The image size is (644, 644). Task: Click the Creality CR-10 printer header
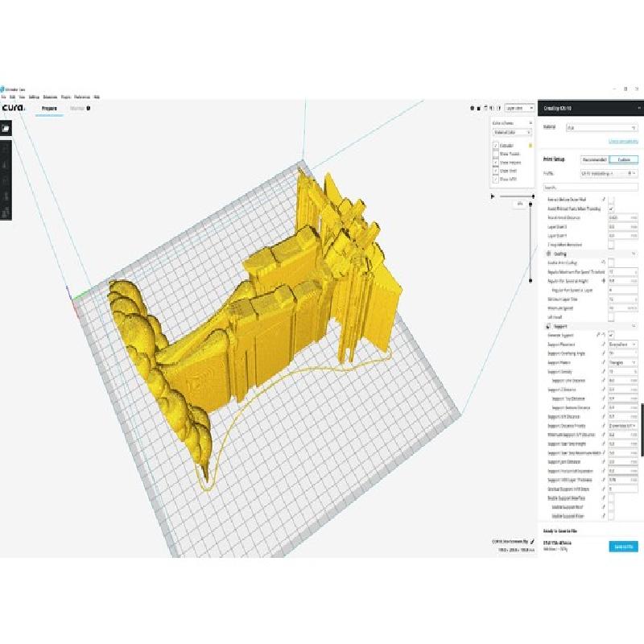(591, 109)
